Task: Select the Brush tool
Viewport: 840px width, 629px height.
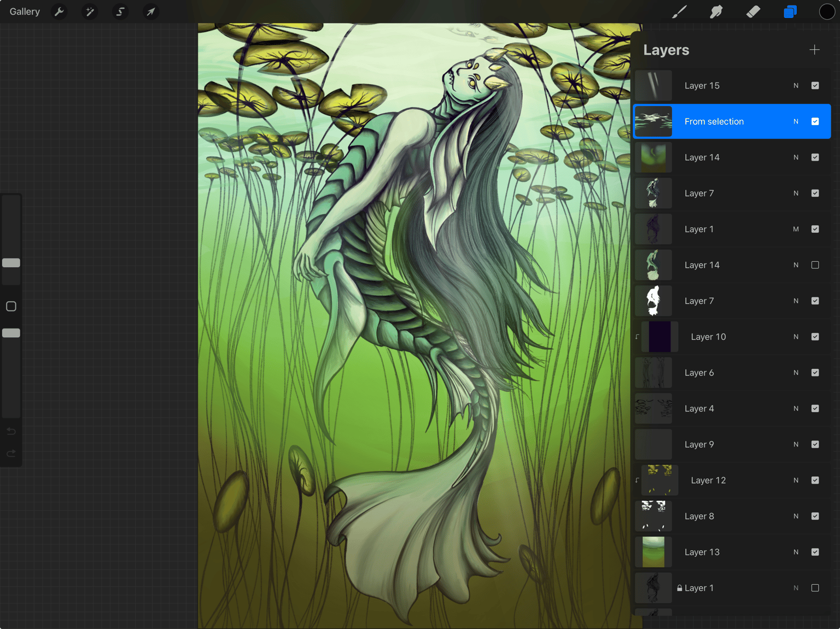Action: click(x=679, y=11)
